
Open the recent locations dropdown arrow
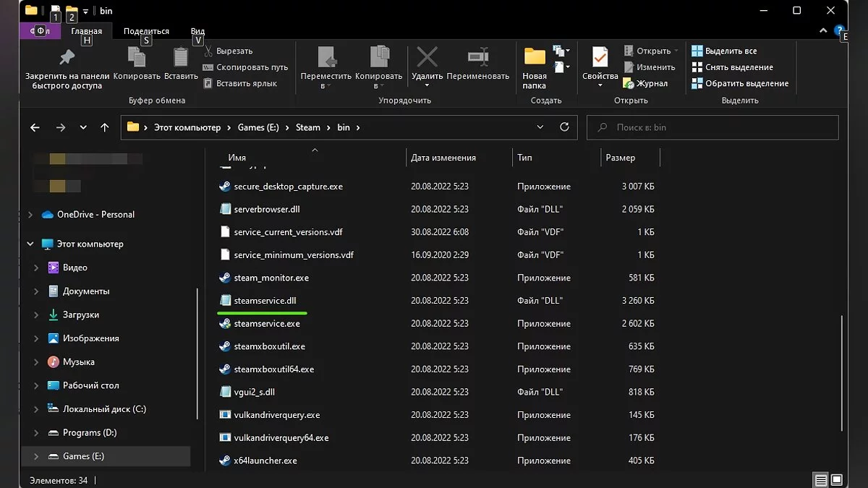point(83,127)
